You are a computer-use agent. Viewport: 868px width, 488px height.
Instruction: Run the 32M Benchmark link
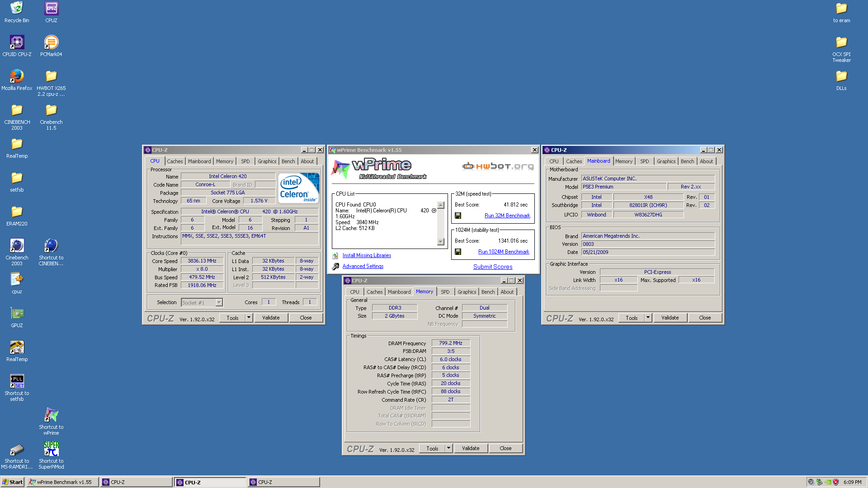click(507, 216)
